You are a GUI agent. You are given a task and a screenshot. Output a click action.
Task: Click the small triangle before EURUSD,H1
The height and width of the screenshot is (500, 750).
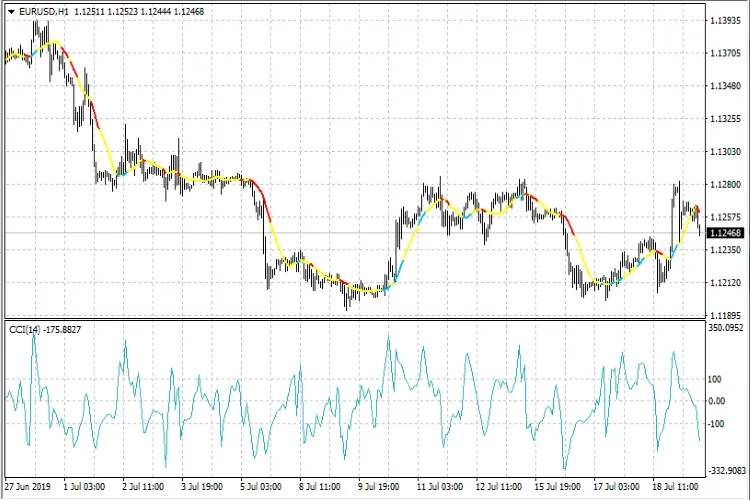9,12
